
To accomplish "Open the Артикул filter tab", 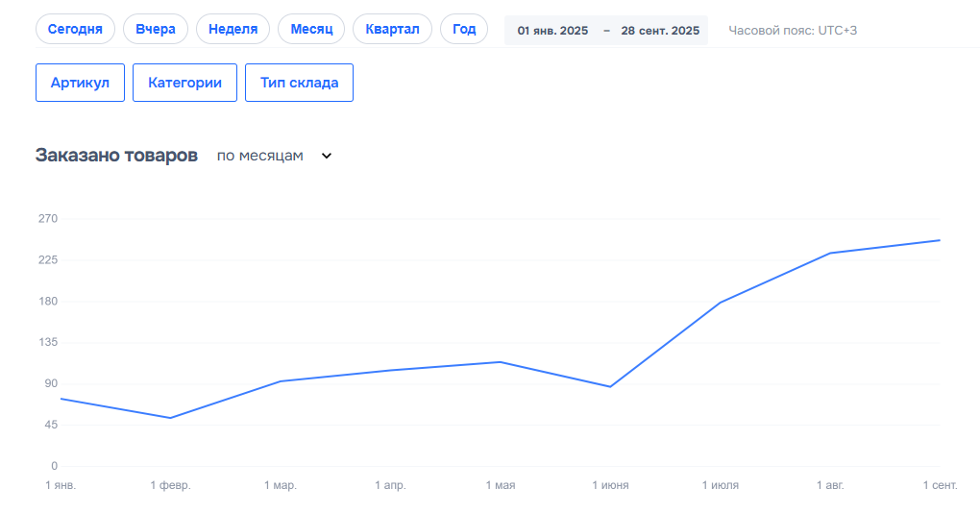I will 80,83.
